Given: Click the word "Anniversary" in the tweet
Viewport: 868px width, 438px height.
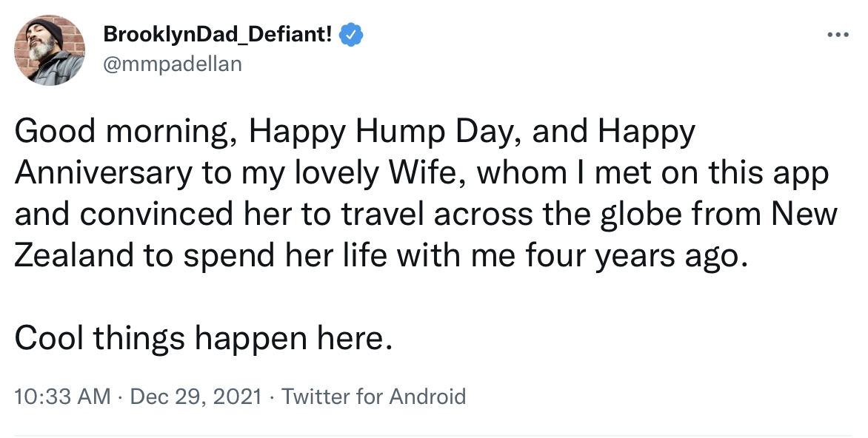Looking at the screenshot, I should [103, 173].
